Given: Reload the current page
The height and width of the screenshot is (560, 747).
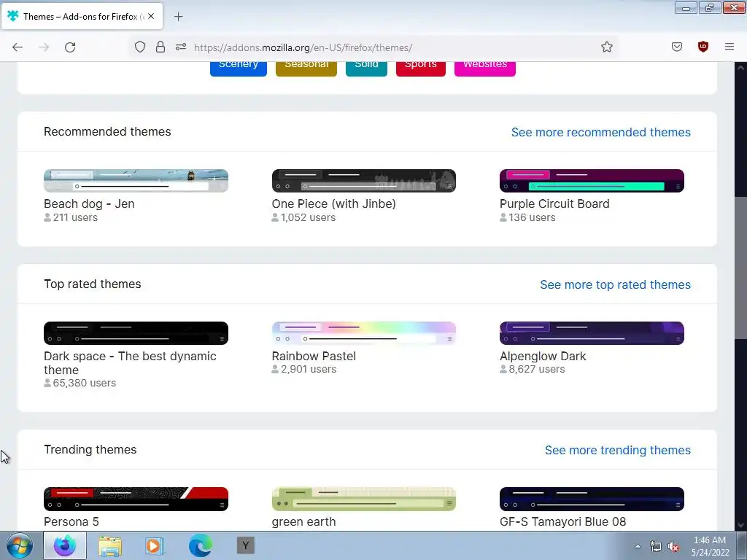Looking at the screenshot, I should tap(70, 47).
